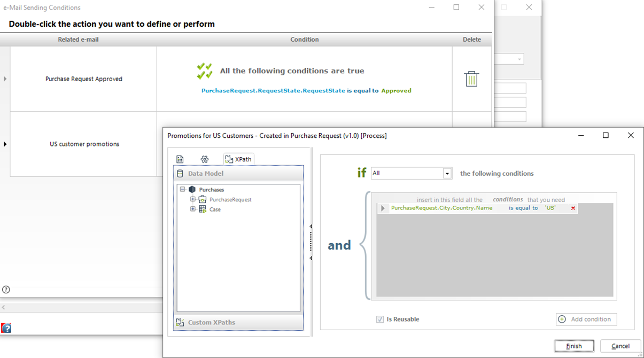
Task: Maximize the Promotions for US Customers window
Action: tap(606, 136)
